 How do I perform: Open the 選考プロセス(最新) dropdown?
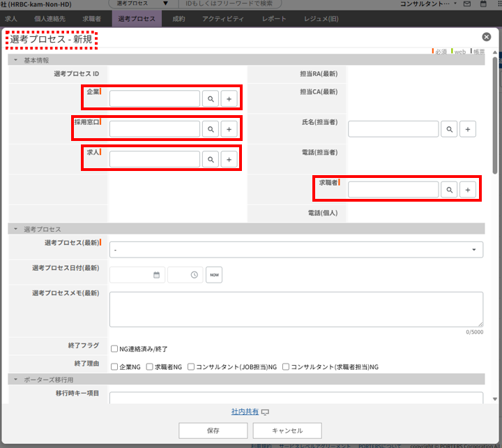click(x=296, y=250)
